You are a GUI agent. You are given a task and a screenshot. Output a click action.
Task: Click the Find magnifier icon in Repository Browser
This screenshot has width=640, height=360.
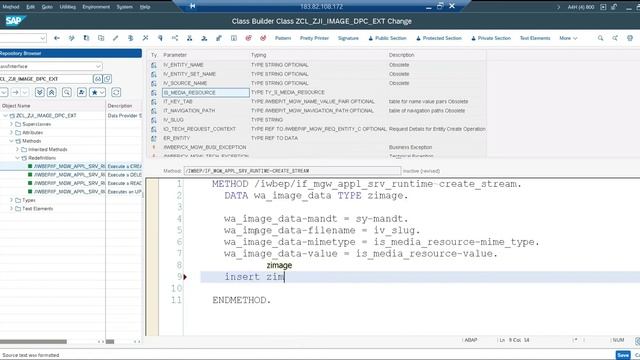[x=67, y=92]
